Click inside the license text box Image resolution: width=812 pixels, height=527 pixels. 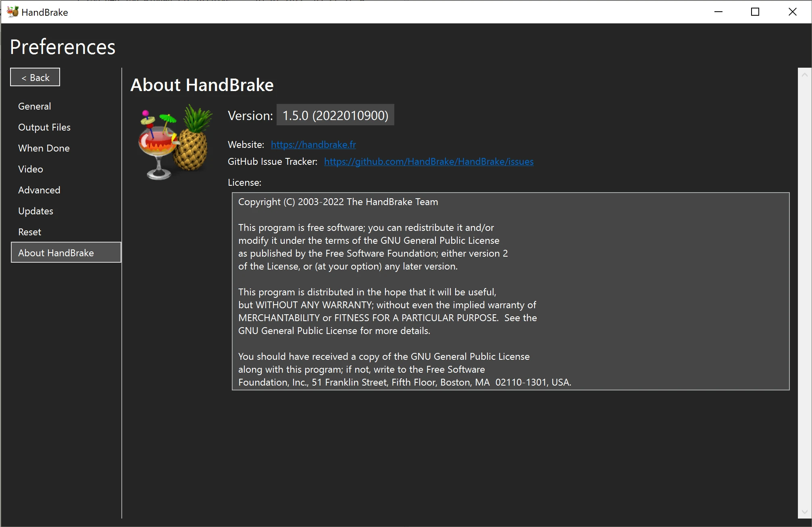pyautogui.click(x=510, y=291)
